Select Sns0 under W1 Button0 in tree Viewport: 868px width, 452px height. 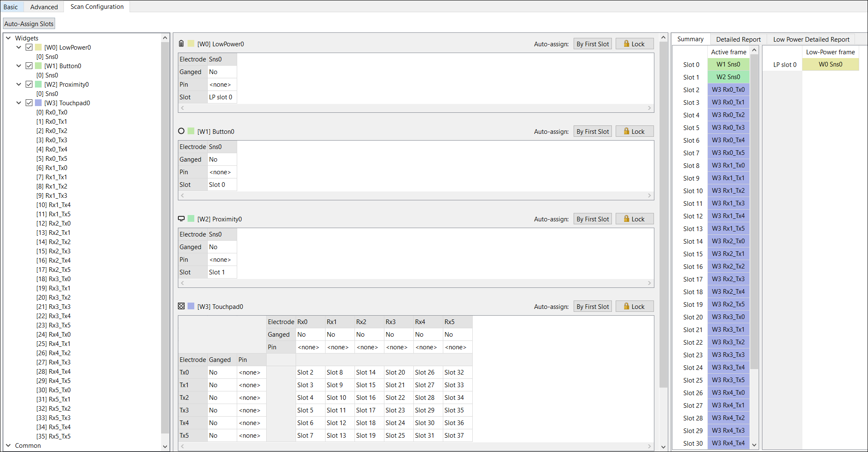(47, 75)
